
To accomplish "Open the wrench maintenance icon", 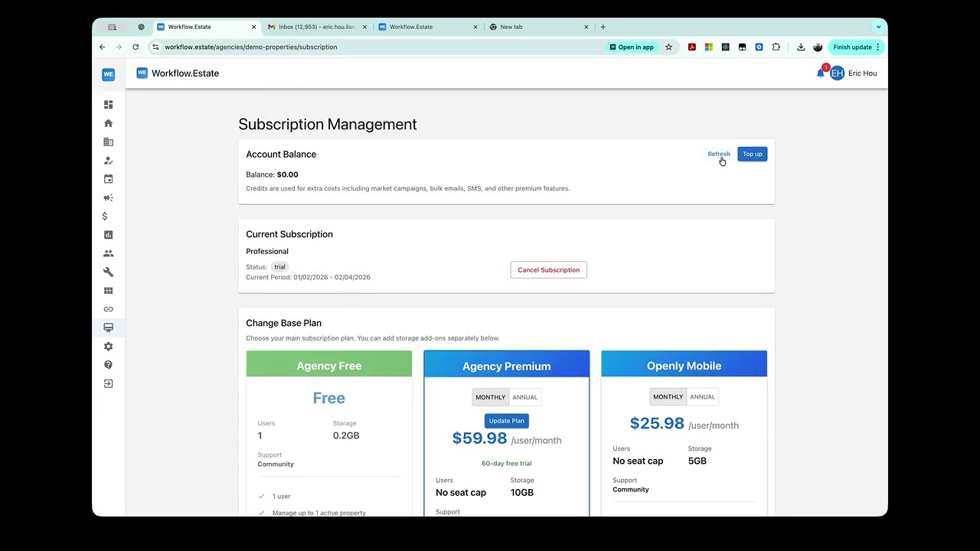I will click(x=108, y=272).
